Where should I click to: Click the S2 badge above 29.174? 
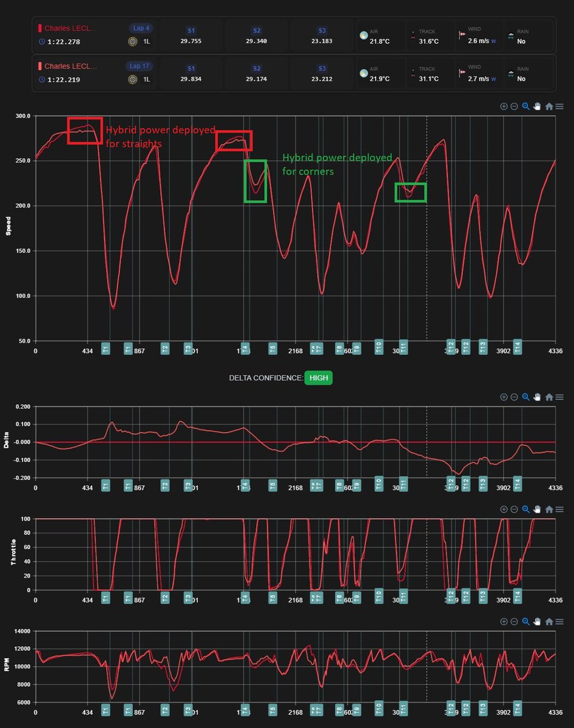tap(257, 69)
